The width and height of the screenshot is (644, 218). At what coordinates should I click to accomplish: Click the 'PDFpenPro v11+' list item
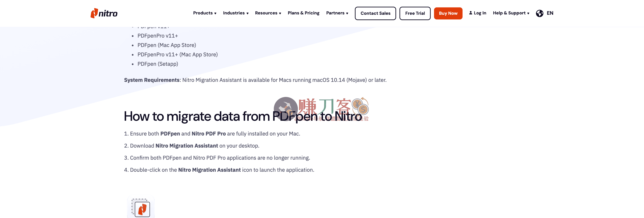(157, 36)
